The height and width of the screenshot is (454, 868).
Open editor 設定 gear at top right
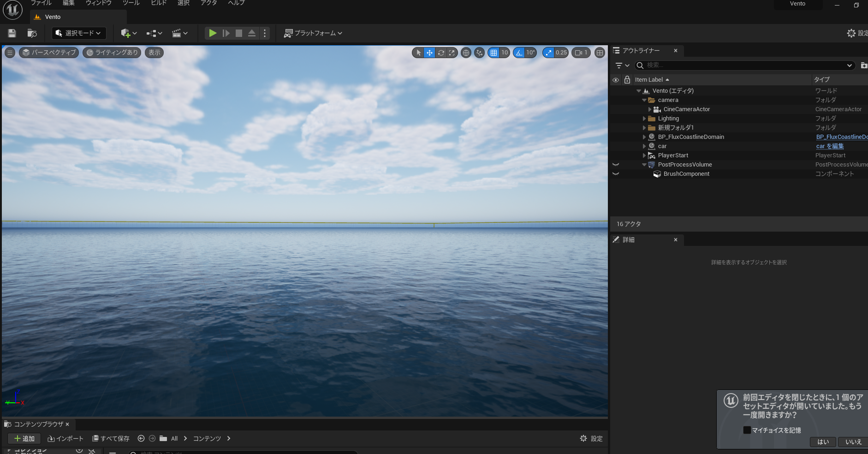(x=857, y=33)
